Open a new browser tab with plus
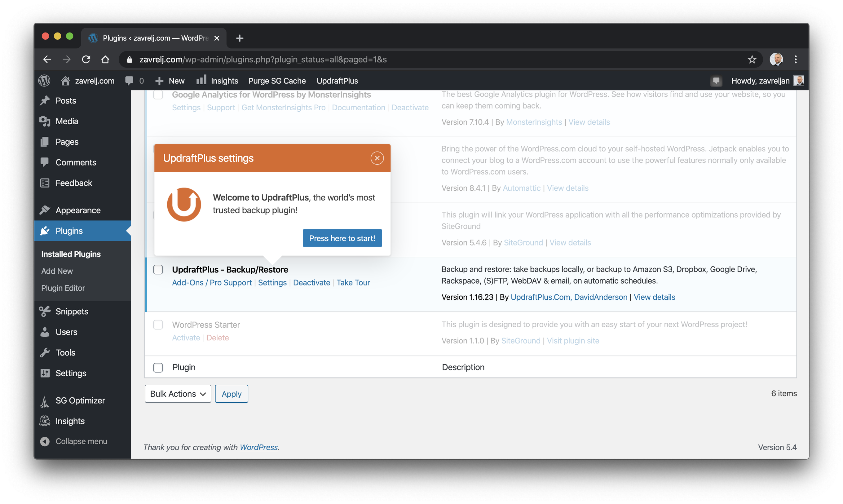This screenshot has width=843, height=504. point(240,38)
